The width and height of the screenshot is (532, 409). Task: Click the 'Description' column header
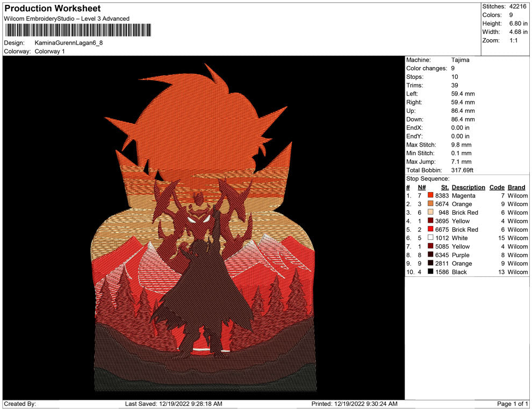[469, 187]
